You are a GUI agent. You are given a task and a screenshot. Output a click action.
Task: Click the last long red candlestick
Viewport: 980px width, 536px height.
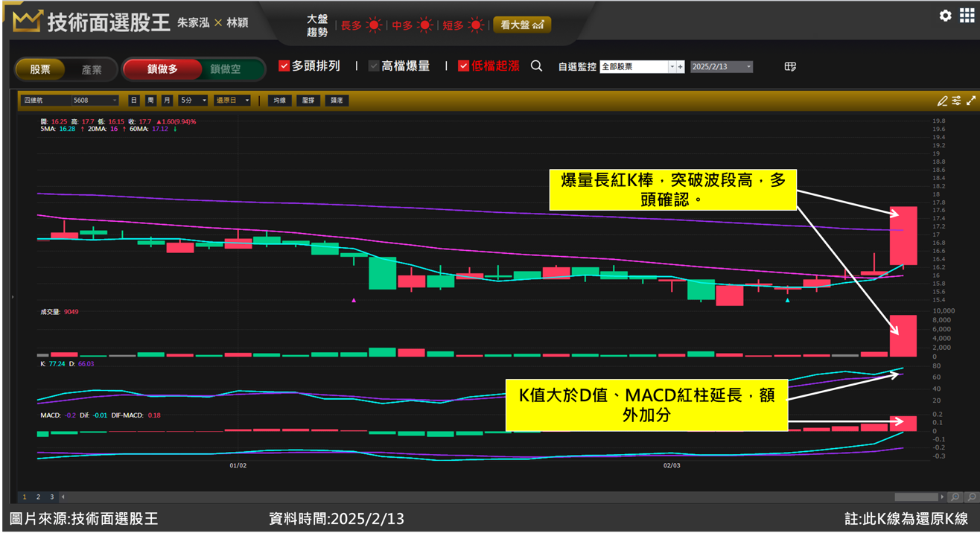(x=903, y=235)
